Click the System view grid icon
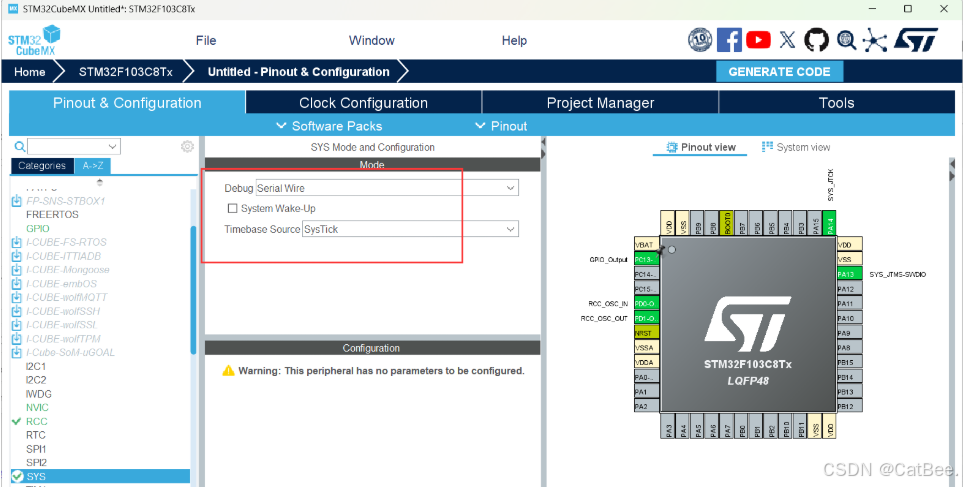 pos(767,146)
